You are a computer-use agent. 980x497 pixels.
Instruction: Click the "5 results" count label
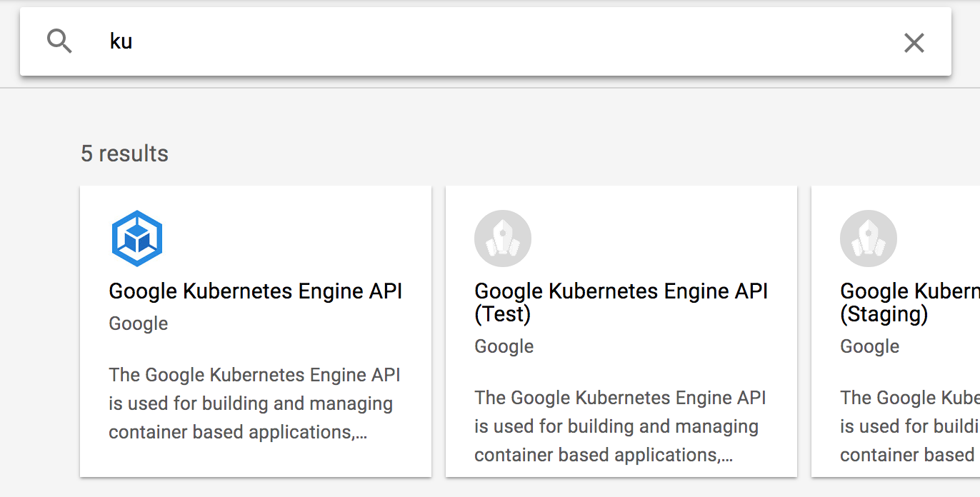124,154
